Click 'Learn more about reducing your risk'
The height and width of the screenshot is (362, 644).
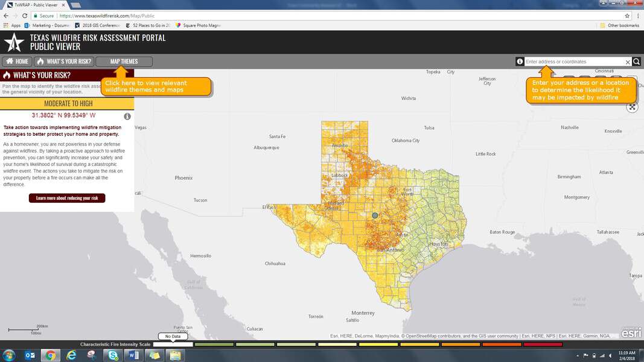(x=67, y=198)
